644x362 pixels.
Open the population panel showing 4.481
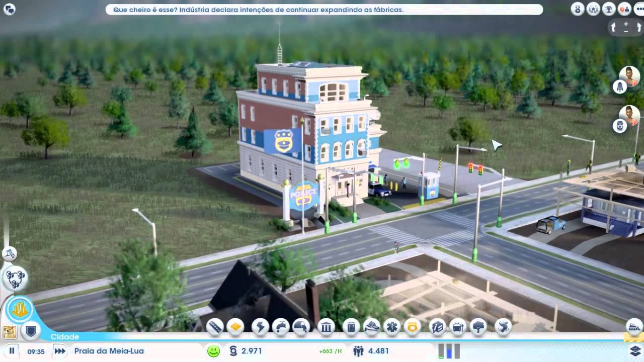click(372, 351)
